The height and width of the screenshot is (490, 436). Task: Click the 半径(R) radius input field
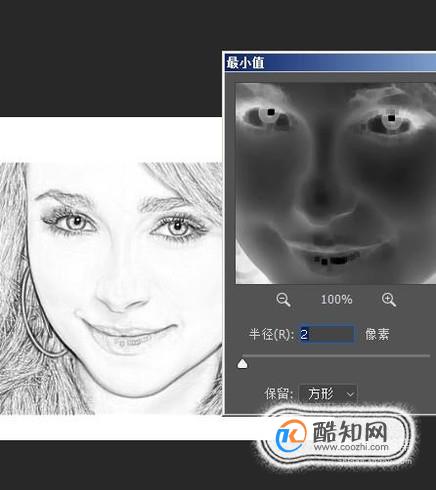tap(326, 334)
